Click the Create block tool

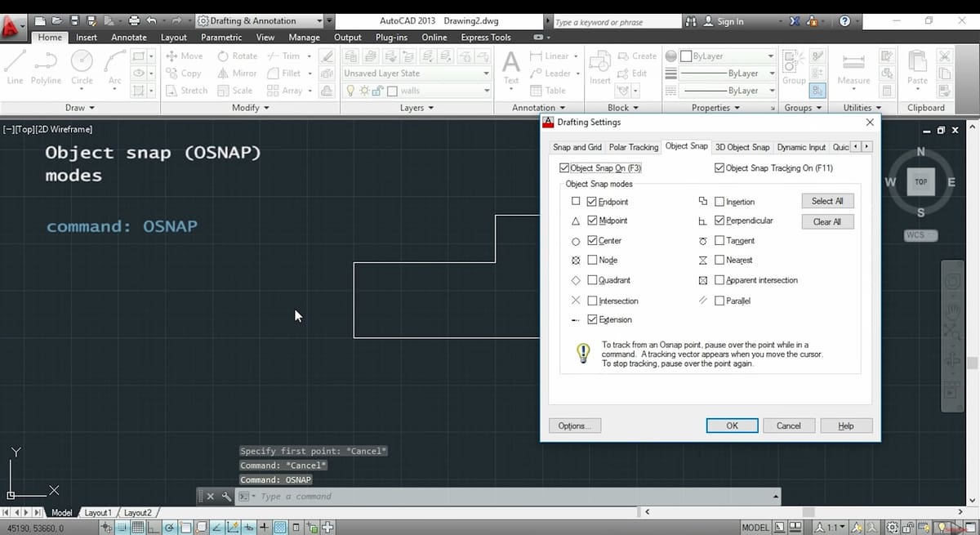(x=638, y=56)
